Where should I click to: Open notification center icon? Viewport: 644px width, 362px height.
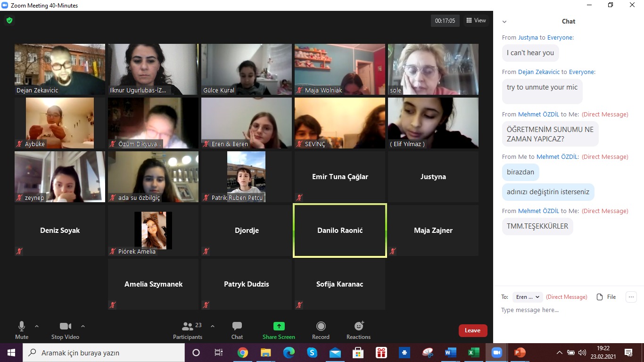pyautogui.click(x=628, y=353)
